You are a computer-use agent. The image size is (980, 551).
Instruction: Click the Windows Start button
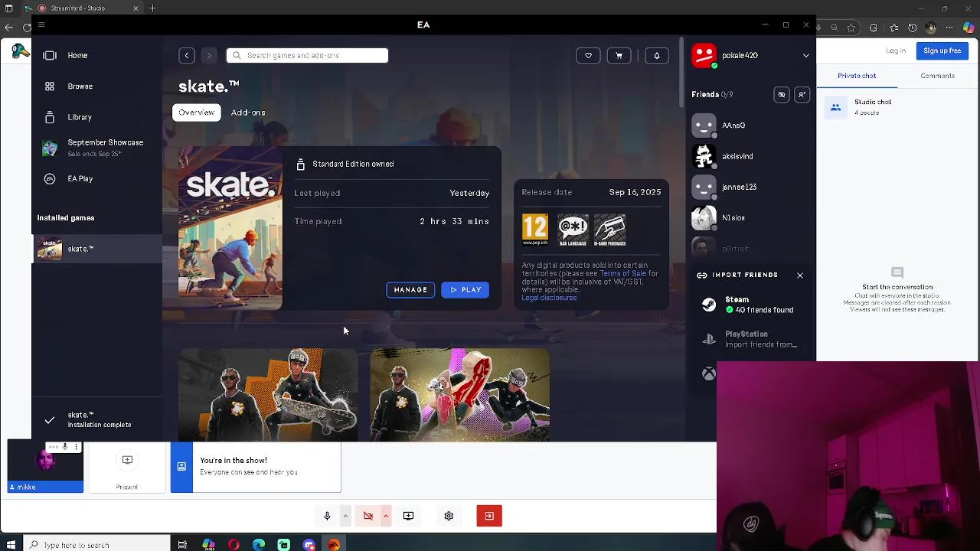pos(11,545)
